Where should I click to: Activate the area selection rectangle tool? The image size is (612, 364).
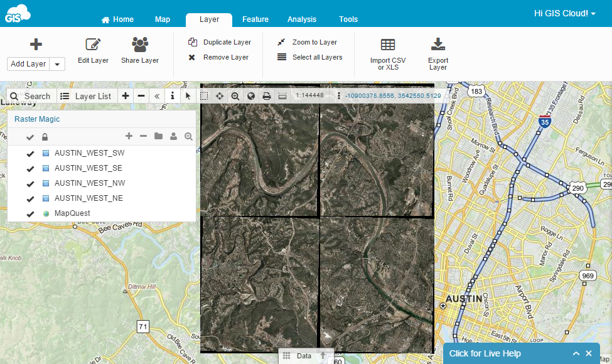(x=204, y=96)
